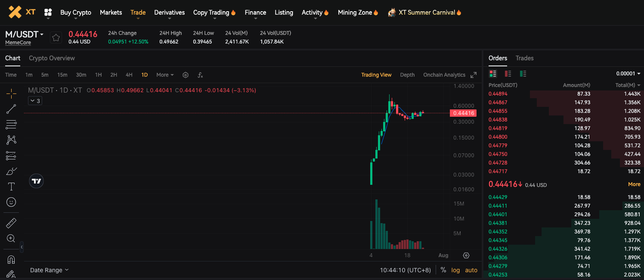
Task: Select the 0.44894 ask price row
Action: 563,94
